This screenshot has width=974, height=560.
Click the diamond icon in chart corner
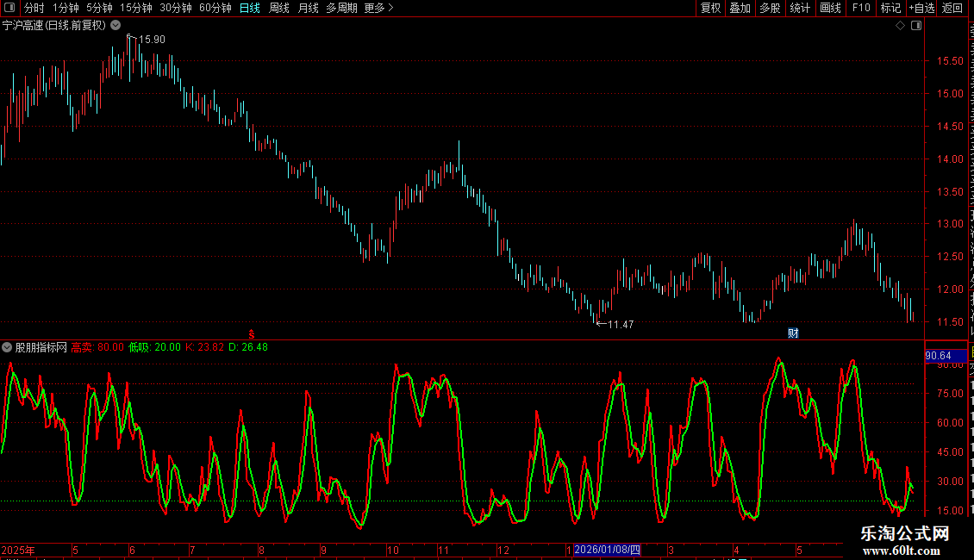tap(900, 26)
